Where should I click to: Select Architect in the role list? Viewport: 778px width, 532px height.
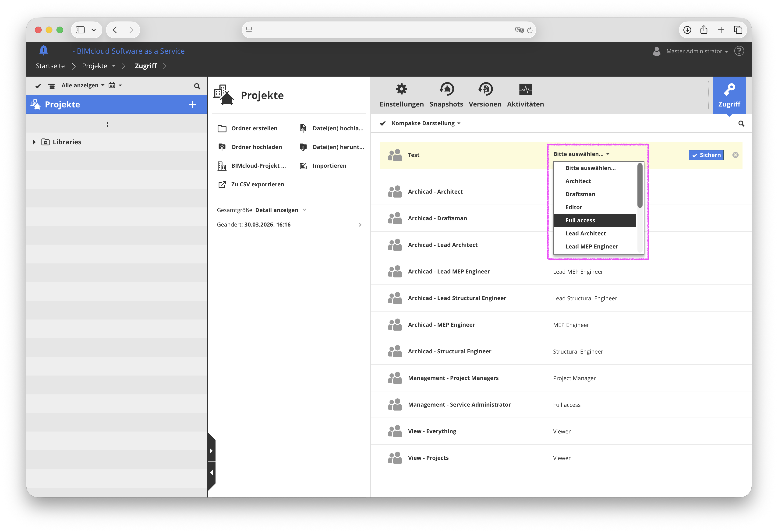click(594, 181)
